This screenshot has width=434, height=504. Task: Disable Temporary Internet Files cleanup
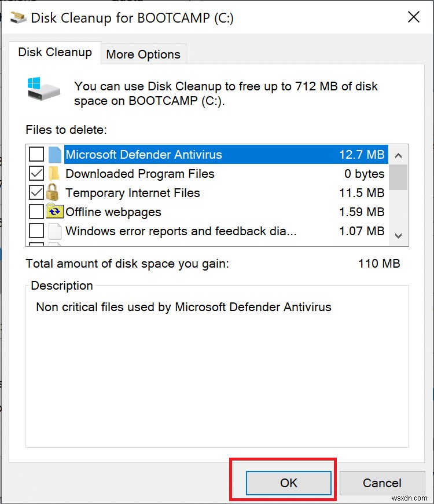37,192
